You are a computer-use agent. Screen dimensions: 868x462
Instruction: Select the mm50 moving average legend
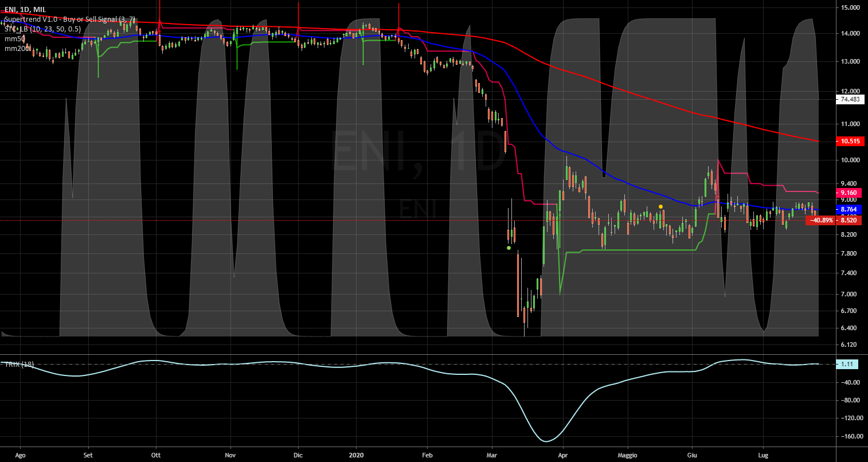coord(14,39)
